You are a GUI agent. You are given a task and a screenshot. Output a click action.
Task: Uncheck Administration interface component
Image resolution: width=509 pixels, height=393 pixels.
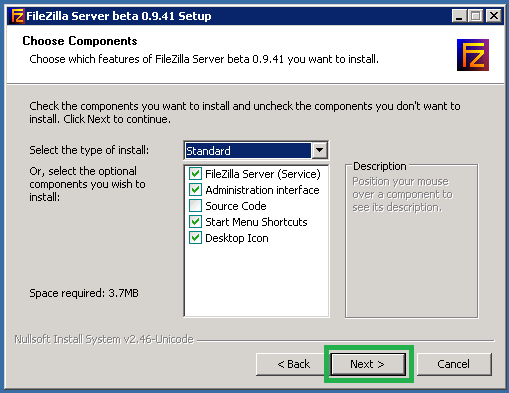coord(195,190)
